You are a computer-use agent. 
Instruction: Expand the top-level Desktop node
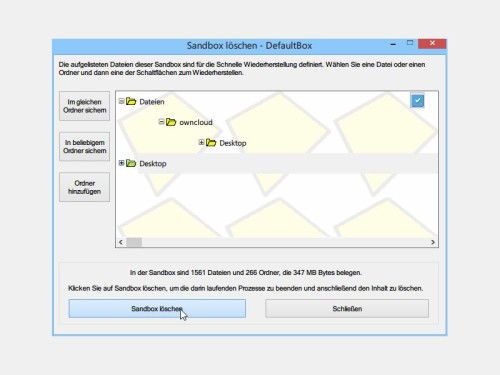pyautogui.click(x=121, y=163)
